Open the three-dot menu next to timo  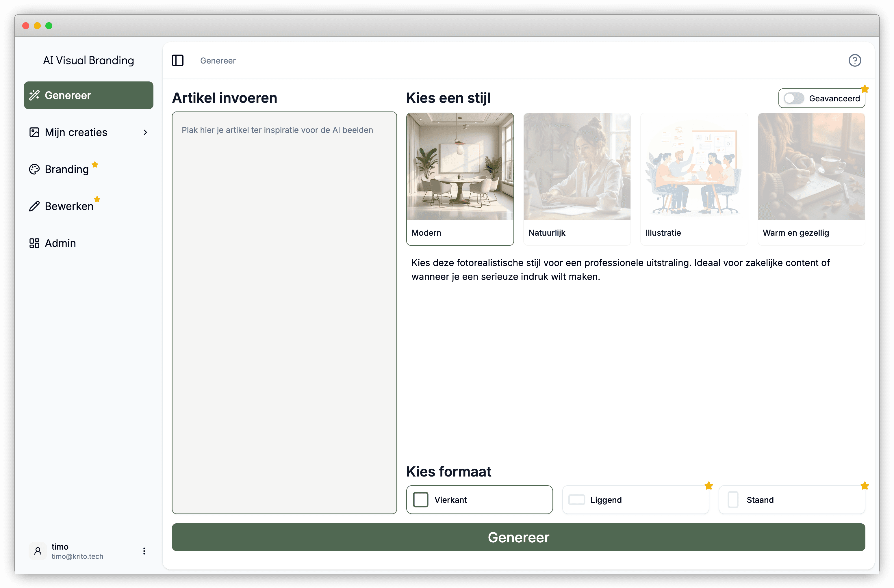[x=144, y=551]
